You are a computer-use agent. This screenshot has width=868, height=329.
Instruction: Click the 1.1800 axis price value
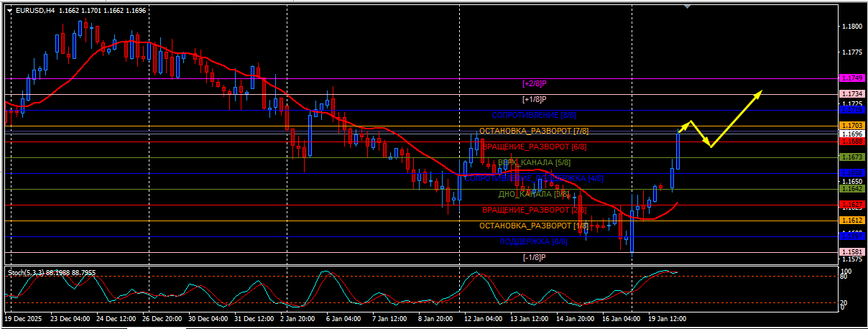coord(852,27)
